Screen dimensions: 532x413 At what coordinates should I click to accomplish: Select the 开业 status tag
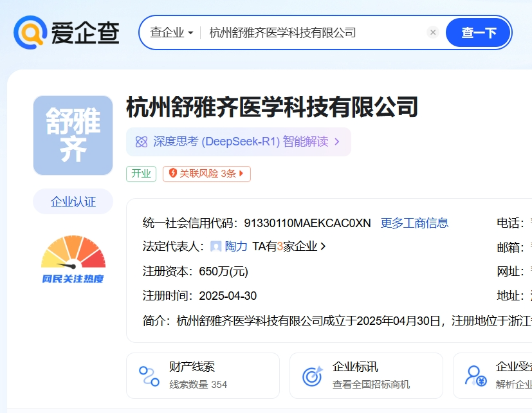pyautogui.click(x=141, y=174)
